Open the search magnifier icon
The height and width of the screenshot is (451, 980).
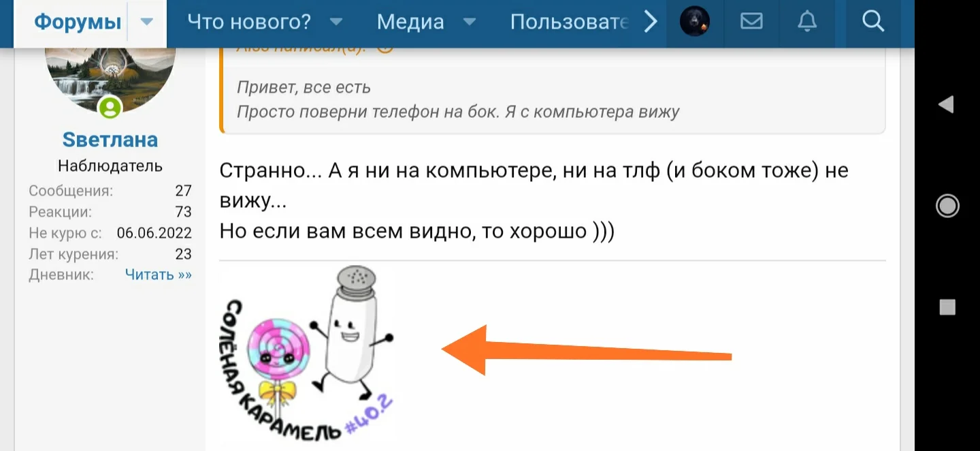(x=872, y=21)
